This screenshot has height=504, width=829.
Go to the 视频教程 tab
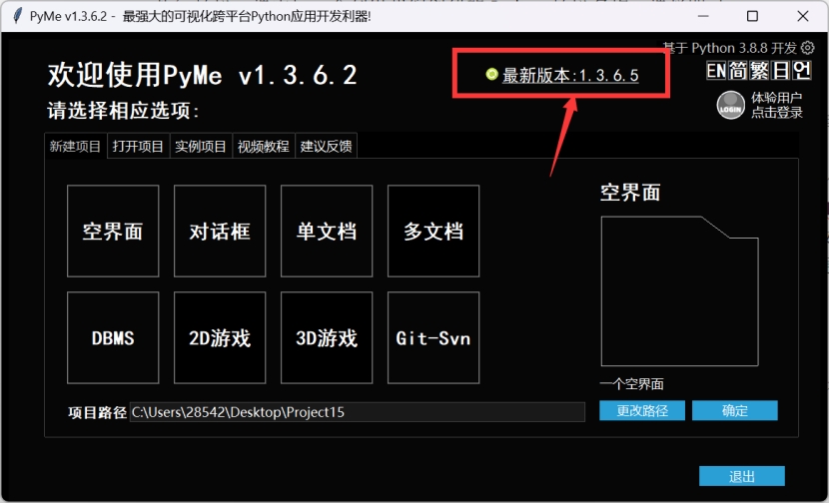(264, 147)
